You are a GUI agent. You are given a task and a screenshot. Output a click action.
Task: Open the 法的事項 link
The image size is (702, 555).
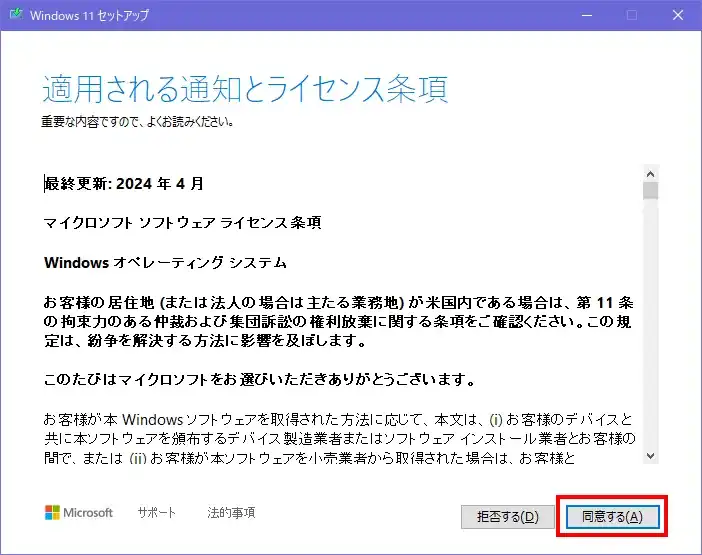tap(231, 513)
